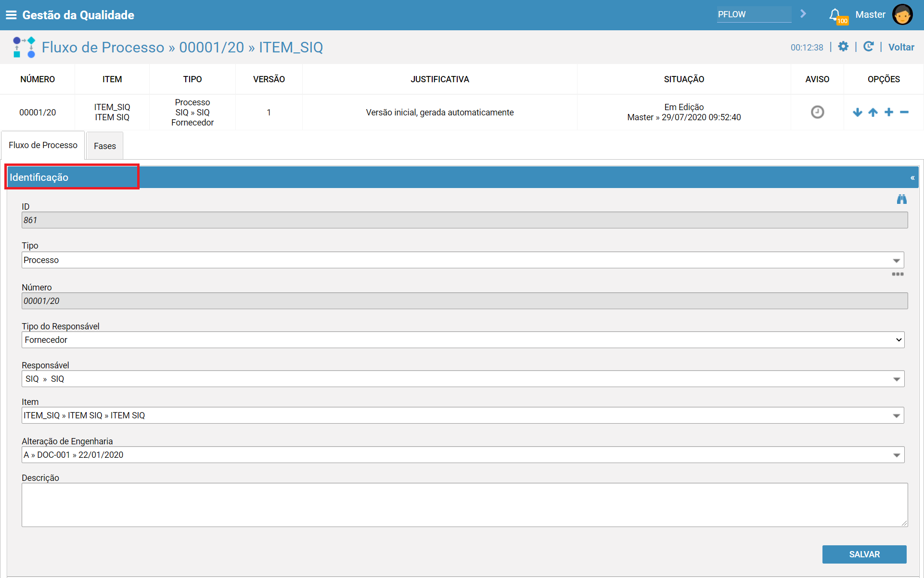Click the Fluxo de Processo flow icon
Viewport: 924px width, 578px height.
[24, 47]
